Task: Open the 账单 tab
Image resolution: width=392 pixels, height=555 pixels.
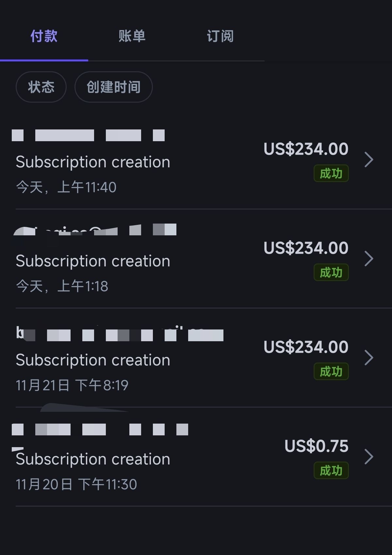Action: (x=132, y=36)
